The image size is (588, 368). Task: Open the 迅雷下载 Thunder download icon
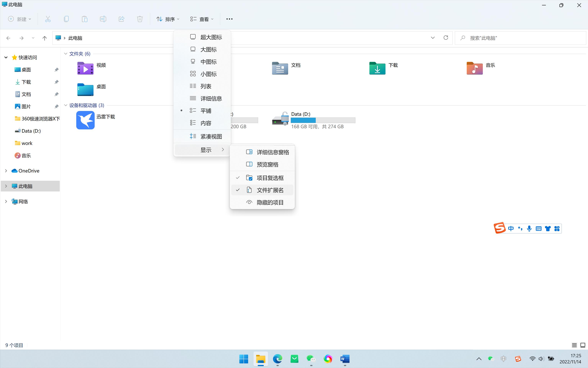click(x=85, y=120)
